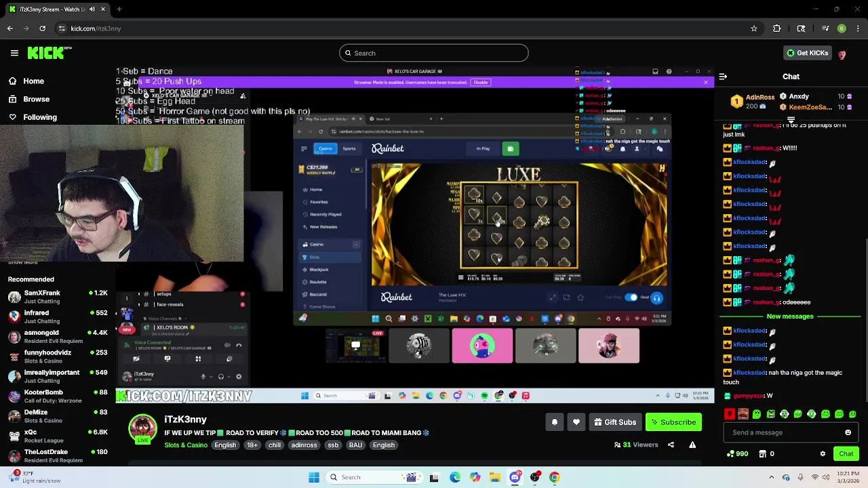Send message with Chat button
This screenshot has height=488, width=868.
coord(846,453)
